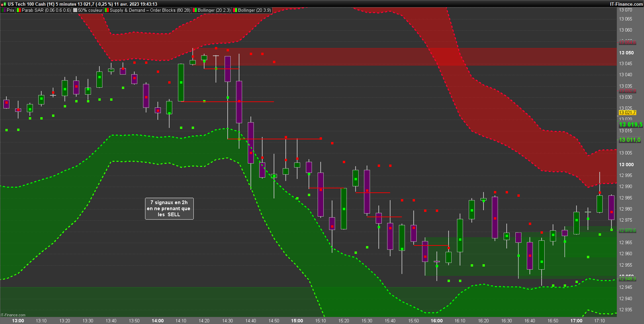
Task: Click the 13:00 time axis label
Action: pyautogui.click(x=18, y=321)
